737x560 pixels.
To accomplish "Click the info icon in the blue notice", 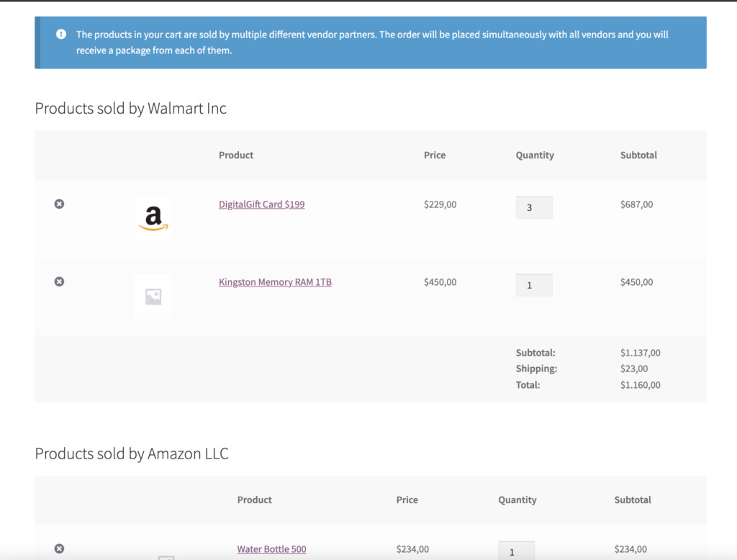I will 61,34.
